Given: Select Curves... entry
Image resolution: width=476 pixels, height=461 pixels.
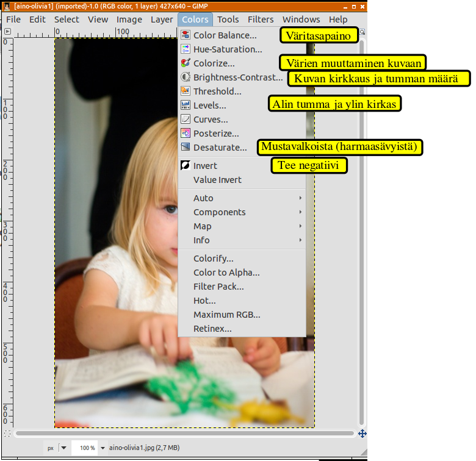Looking at the screenshot, I should pyautogui.click(x=242, y=119).
